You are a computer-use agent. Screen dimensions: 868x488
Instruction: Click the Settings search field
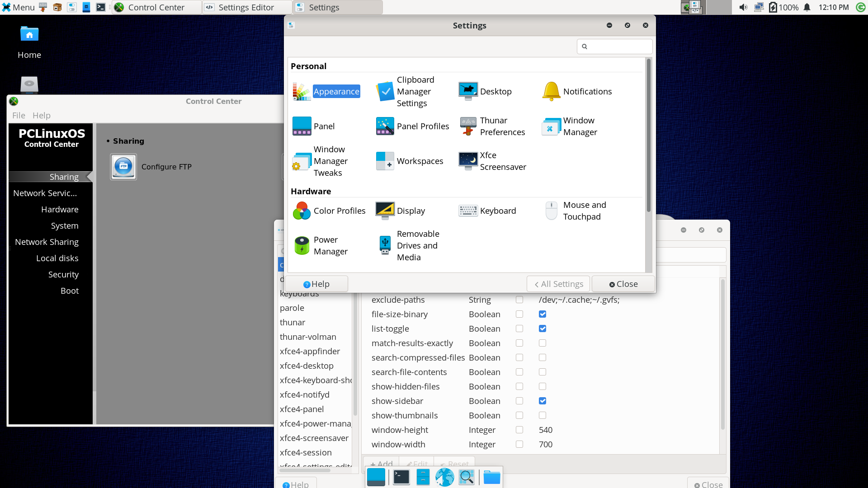pos(614,47)
